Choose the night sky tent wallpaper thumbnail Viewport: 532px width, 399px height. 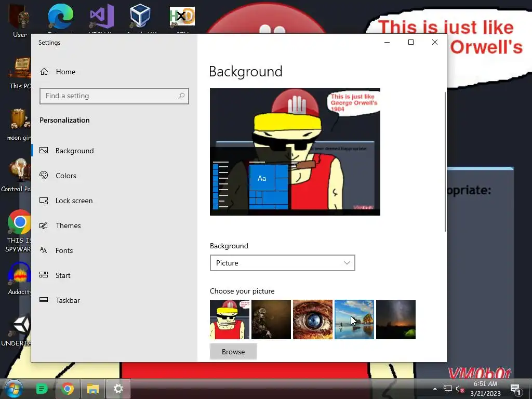(x=395, y=320)
